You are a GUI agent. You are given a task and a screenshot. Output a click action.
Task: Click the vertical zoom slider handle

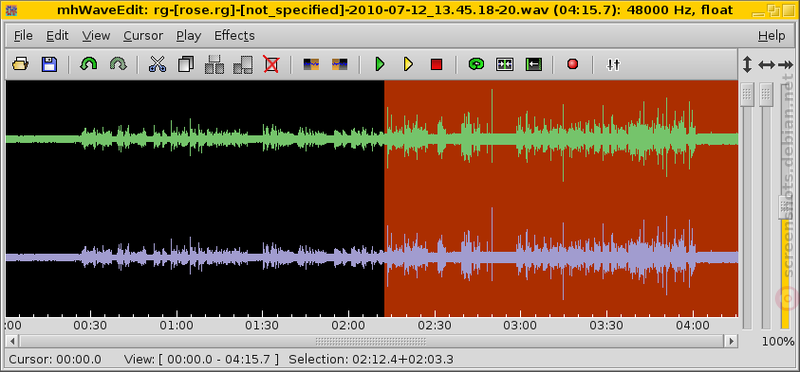[x=747, y=94]
